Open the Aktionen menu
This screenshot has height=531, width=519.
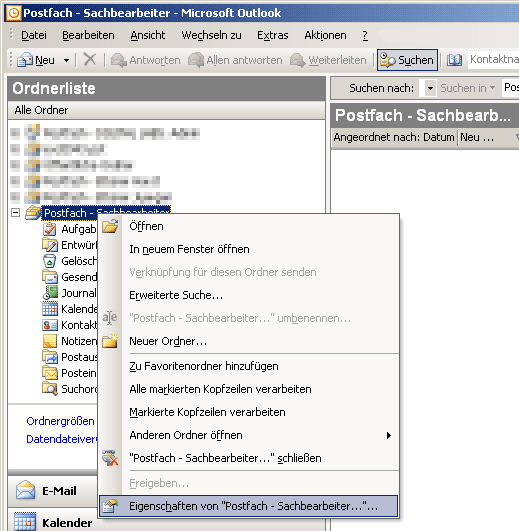[325, 35]
